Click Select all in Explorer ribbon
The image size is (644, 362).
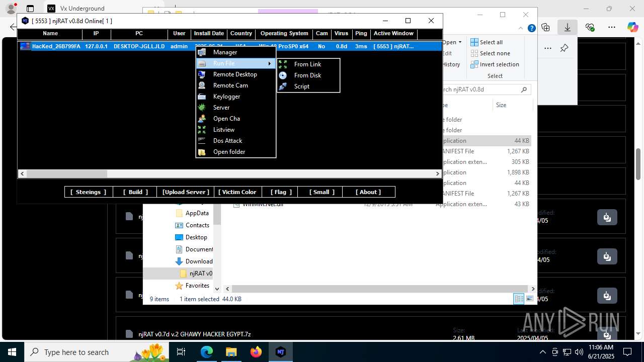tap(487, 42)
